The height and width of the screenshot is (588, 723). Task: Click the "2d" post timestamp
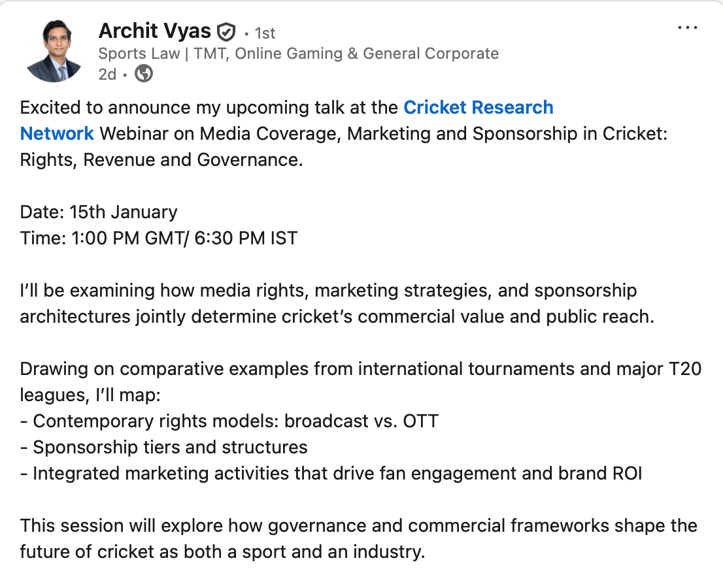pyautogui.click(x=107, y=74)
